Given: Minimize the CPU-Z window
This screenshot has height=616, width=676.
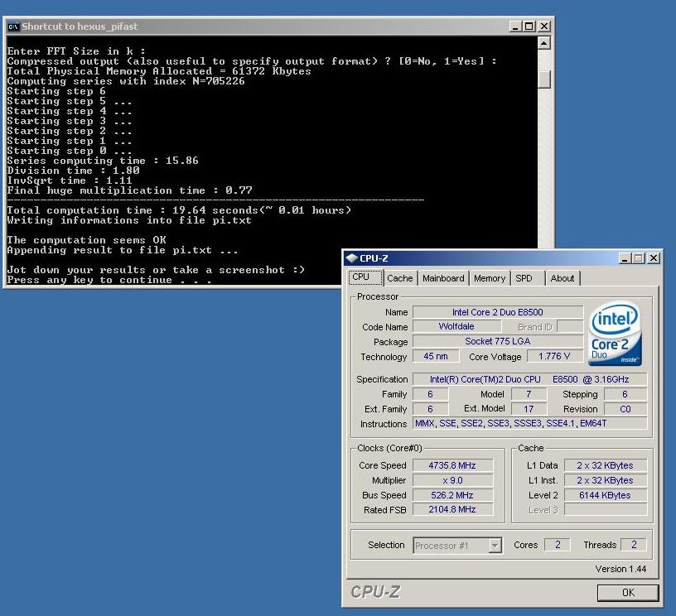Looking at the screenshot, I should pyautogui.click(x=625, y=258).
